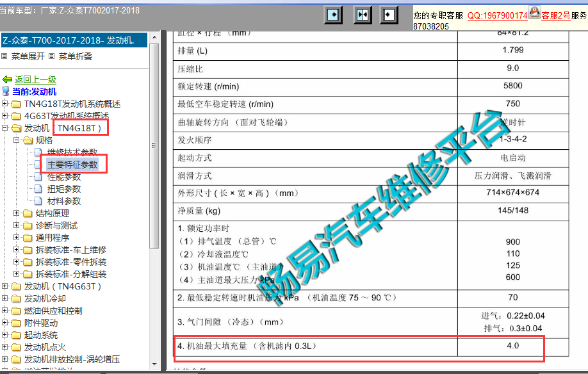Click the 额定转速 (r/min) value 5800
The width and height of the screenshot is (588, 374).
tap(512, 85)
